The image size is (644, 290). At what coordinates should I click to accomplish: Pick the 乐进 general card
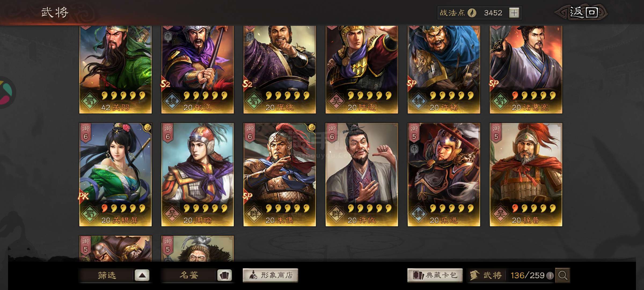(444, 175)
